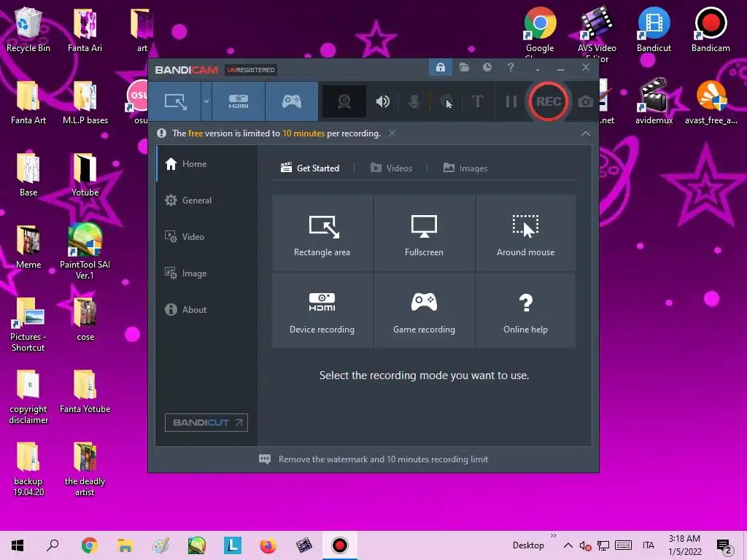Dismiss the free version limit notice
The height and width of the screenshot is (560, 747).
pyautogui.click(x=392, y=133)
